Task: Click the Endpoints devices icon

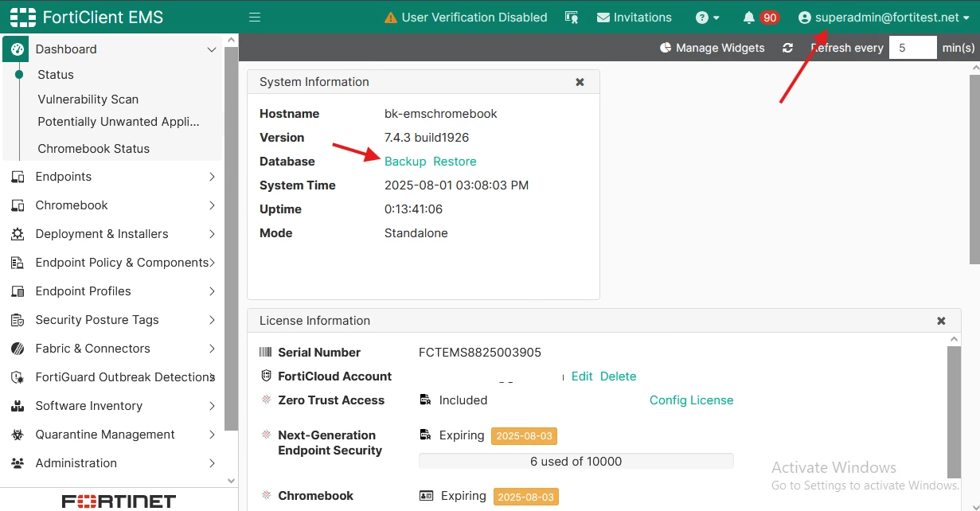Action: point(18,177)
